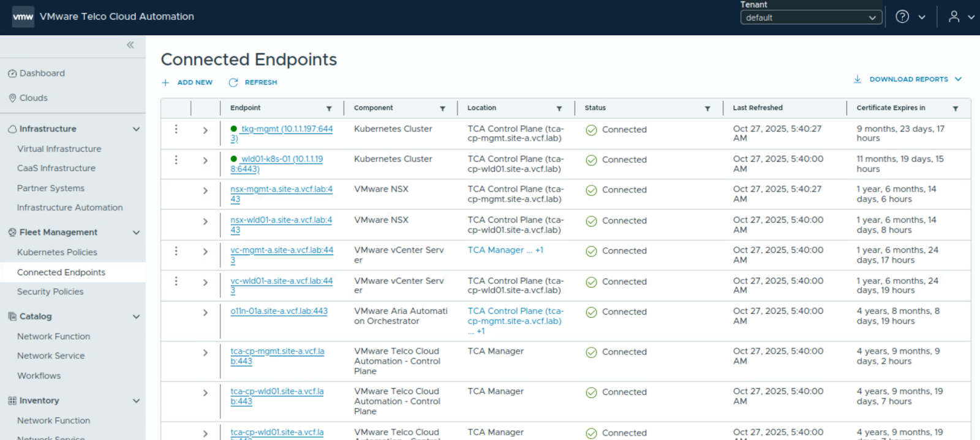Image resolution: width=980 pixels, height=440 pixels.
Task: Filter the Component column
Action: click(x=442, y=108)
